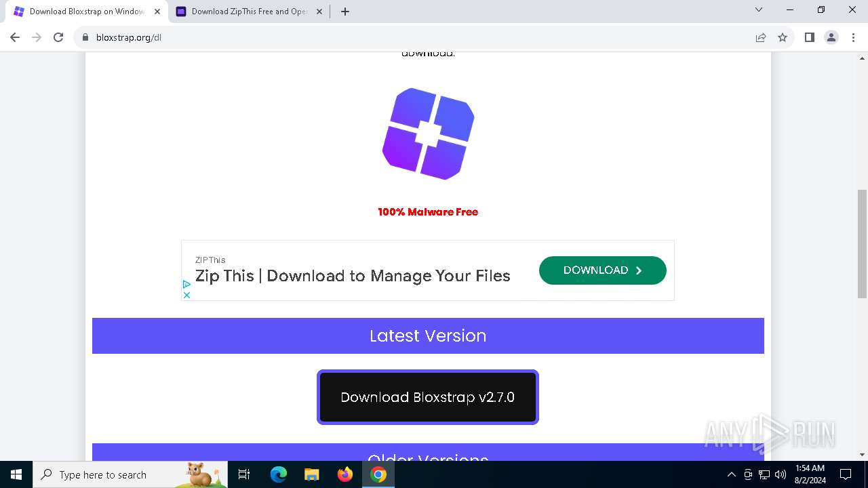Click the Bloxstrap logo image
The height and width of the screenshot is (488, 868).
428,134
